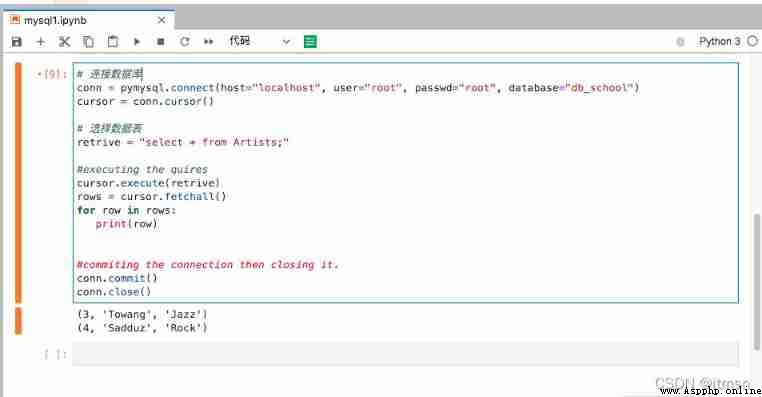Click the vertical scrollbar thumb
The width and height of the screenshot is (762, 397).
pos(757,282)
